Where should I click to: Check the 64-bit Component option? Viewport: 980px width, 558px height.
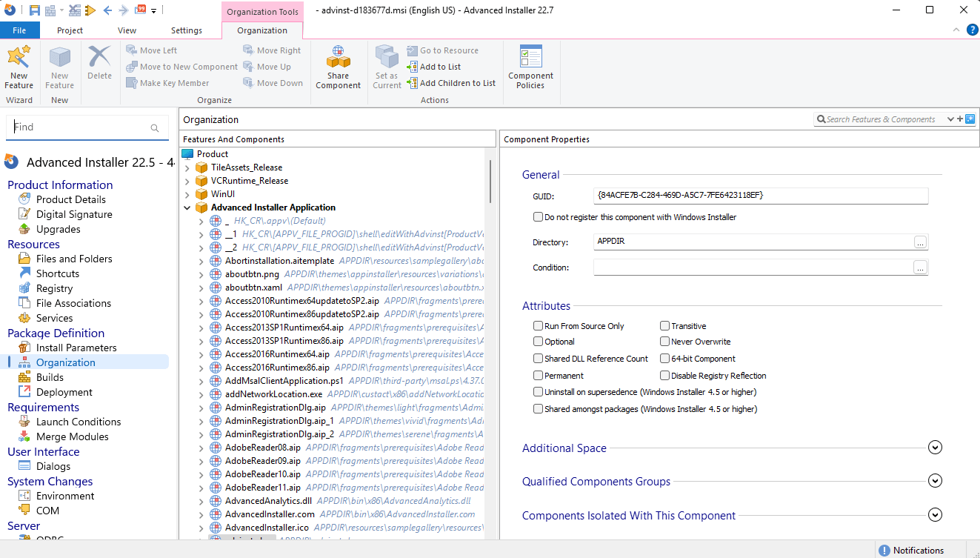tap(665, 359)
